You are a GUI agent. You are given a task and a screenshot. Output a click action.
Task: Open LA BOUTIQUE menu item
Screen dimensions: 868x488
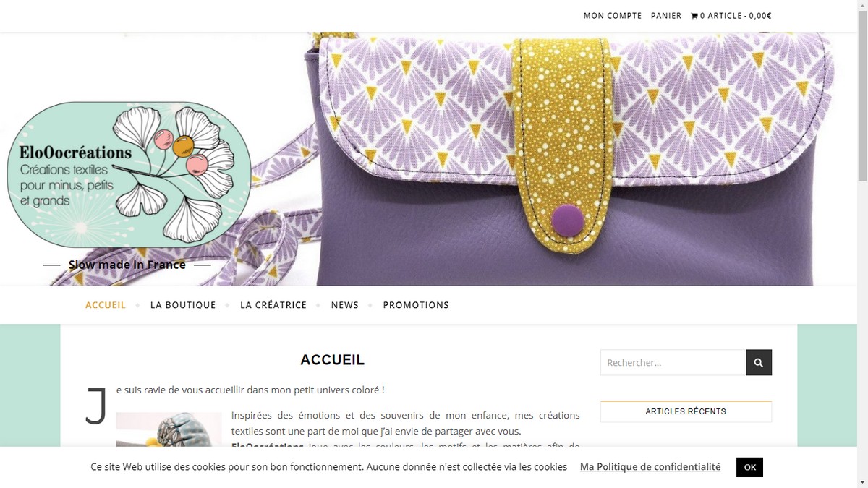(183, 305)
